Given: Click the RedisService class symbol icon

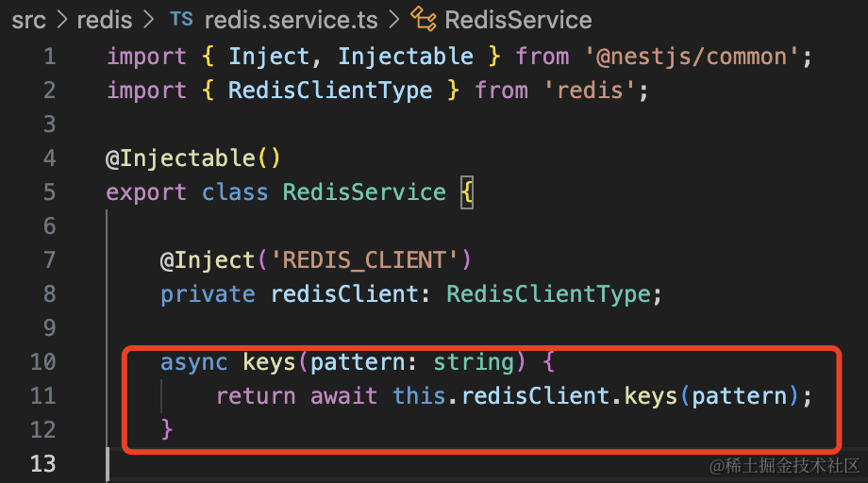Looking at the screenshot, I should pyautogui.click(x=422, y=20).
